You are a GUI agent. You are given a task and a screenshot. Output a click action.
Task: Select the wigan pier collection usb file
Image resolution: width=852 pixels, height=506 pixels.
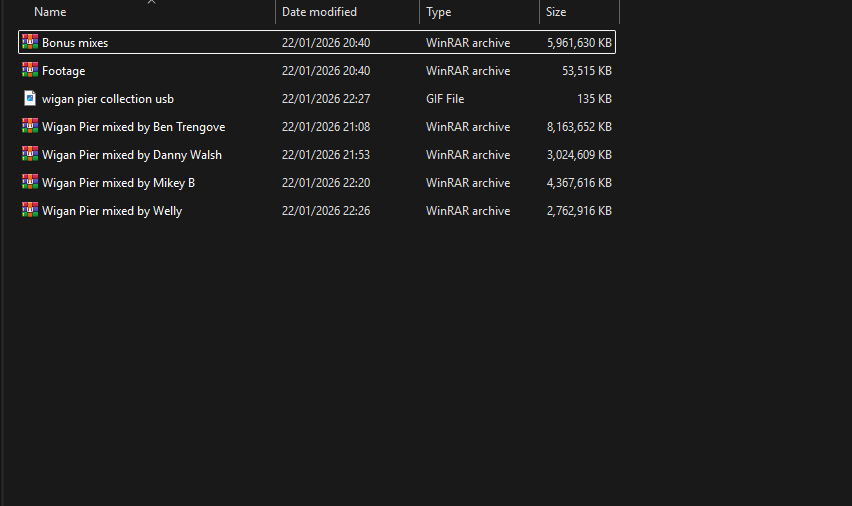(x=108, y=99)
